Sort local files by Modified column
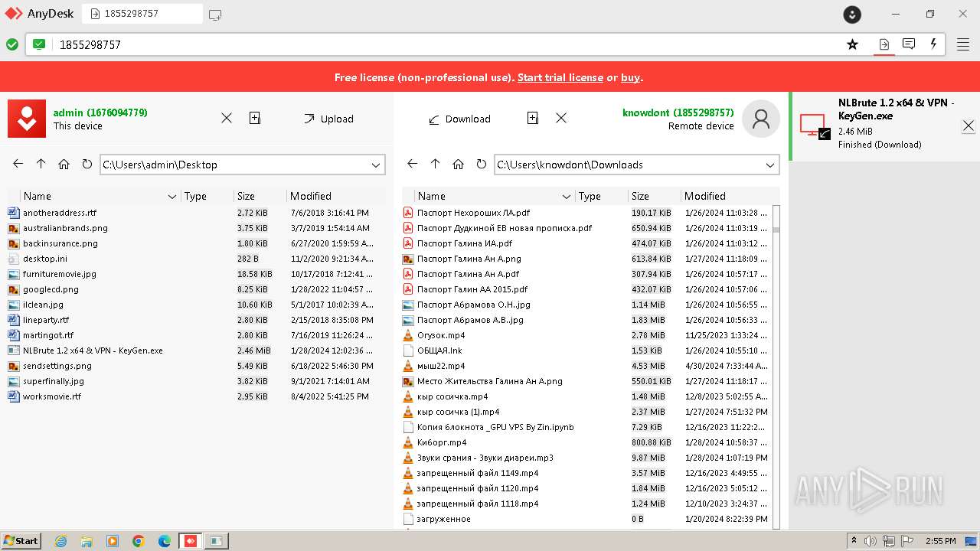This screenshot has height=551, width=980. (x=333, y=196)
